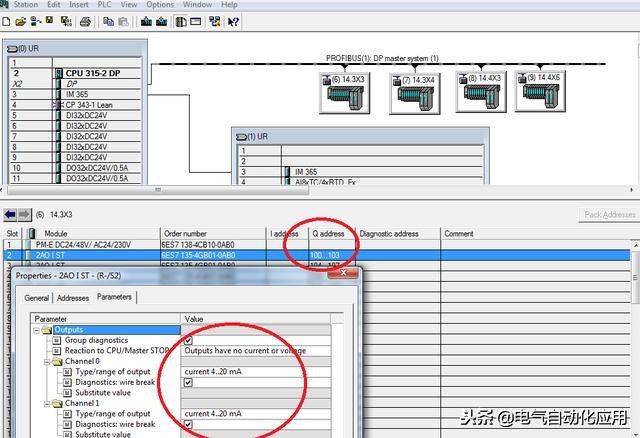Image resolution: width=640 pixels, height=438 pixels.
Task: Toggle Channel 0 wire break diagnostics checkbox
Action: tap(188, 382)
